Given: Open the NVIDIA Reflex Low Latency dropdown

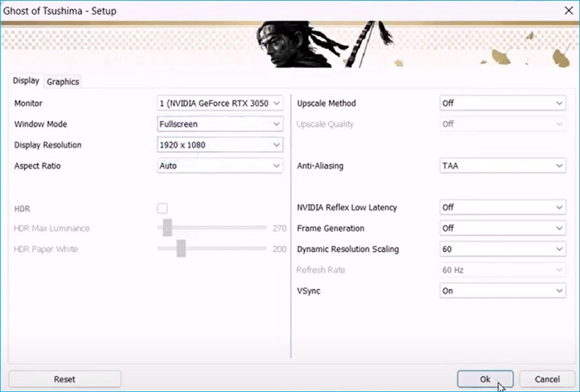Looking at the screenshot, I should click(x=503, y=207).
